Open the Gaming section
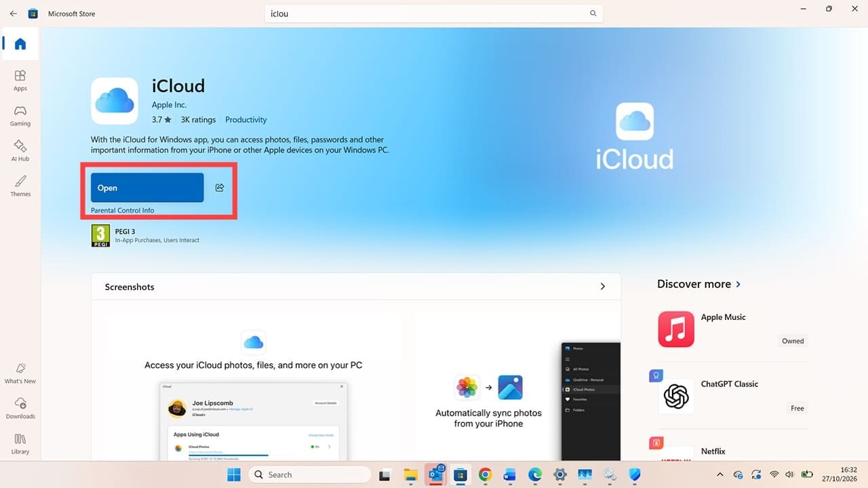Screen dimensions: 868x488 (x=20, y=115)
